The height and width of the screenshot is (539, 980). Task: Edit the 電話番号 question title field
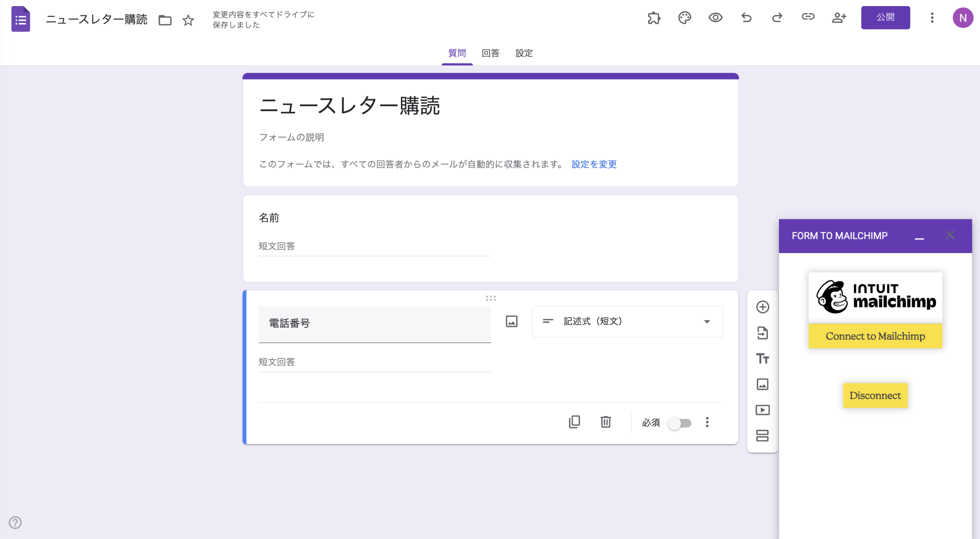point(374,324)
